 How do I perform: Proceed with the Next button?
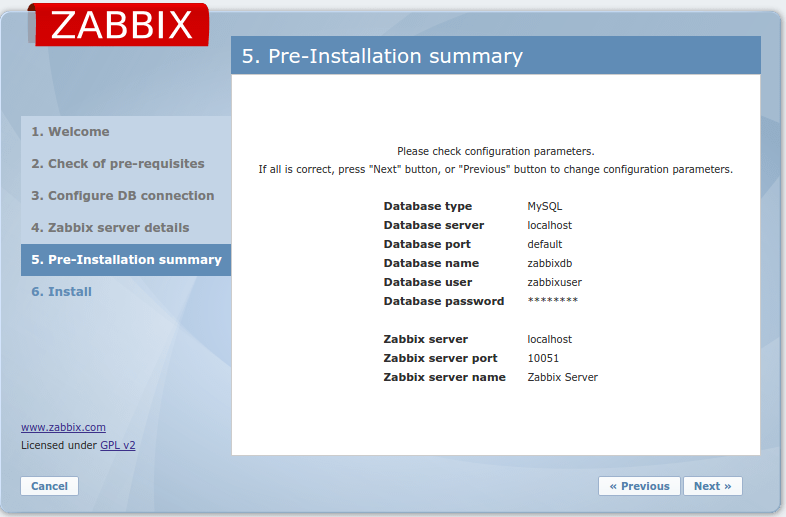[x=712, y=486]
